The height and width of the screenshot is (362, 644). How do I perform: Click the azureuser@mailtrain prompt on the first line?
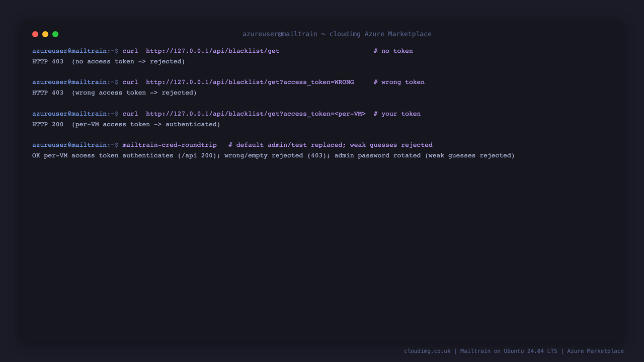point(75,51)
